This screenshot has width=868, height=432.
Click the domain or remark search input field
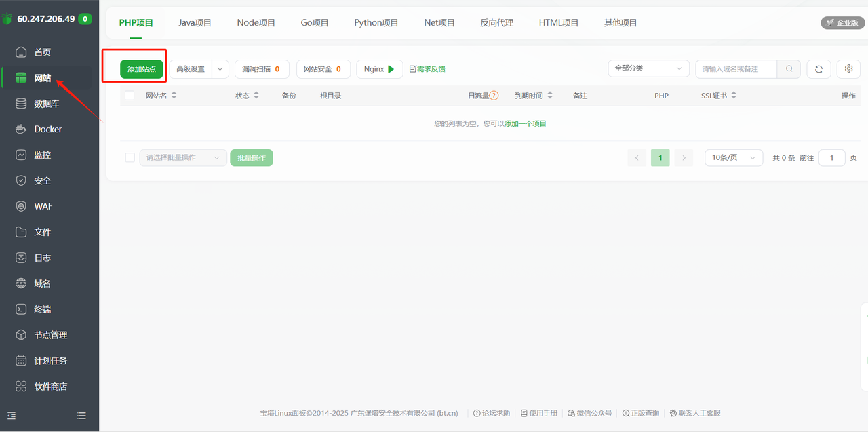[736, 69]
